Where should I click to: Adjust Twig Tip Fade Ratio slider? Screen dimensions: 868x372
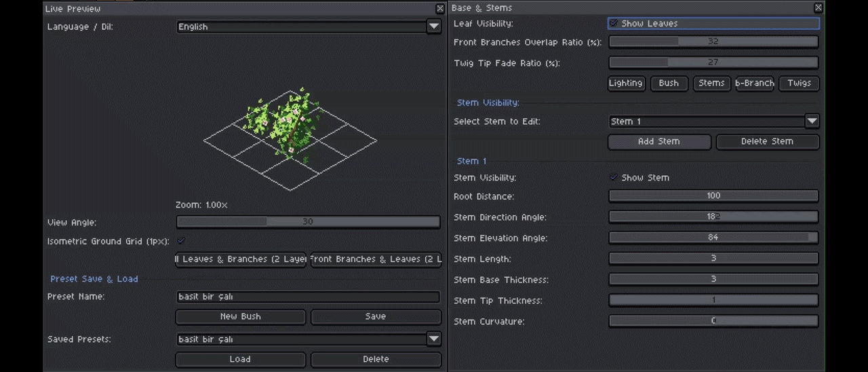(713, 62)
